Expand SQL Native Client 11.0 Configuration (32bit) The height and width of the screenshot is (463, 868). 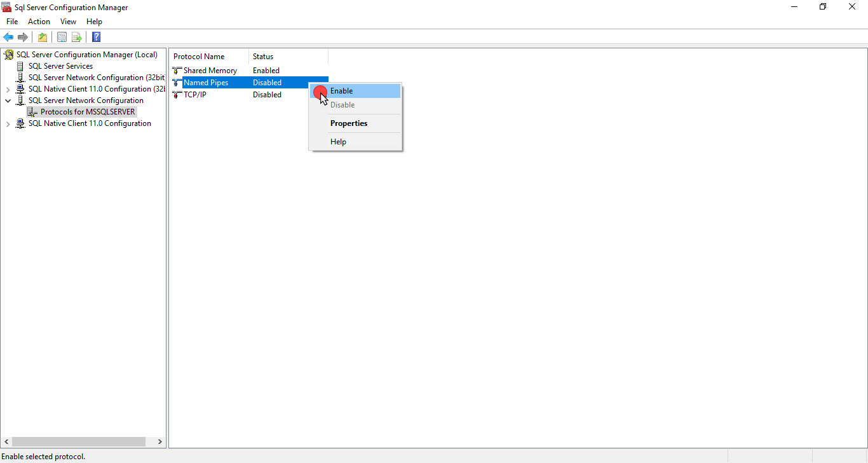(x=8, y=88)
